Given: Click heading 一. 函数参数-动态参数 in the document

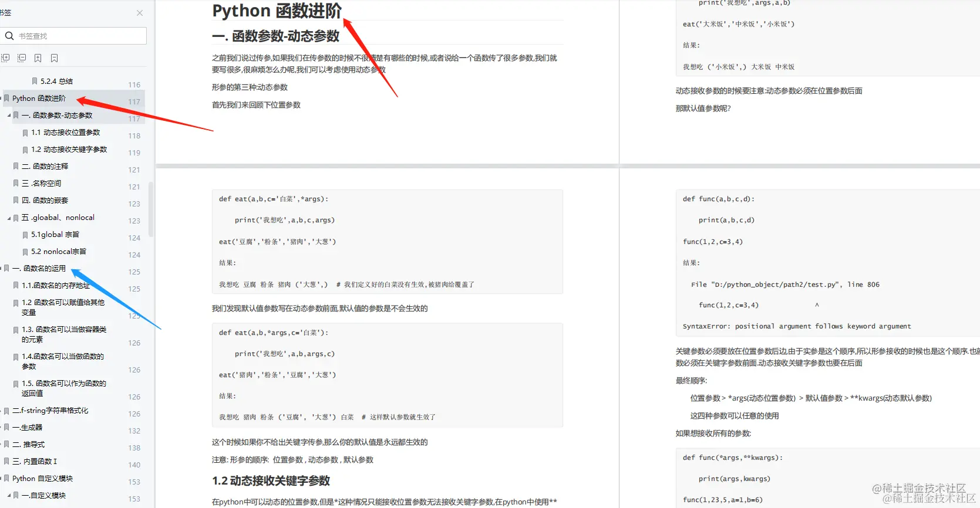Looking at the screenshot, I should point(275,36).
